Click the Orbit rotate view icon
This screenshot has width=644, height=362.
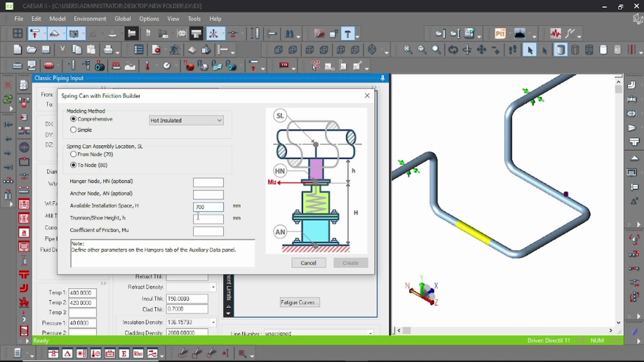pyautogui.click(x=453, y=50)
